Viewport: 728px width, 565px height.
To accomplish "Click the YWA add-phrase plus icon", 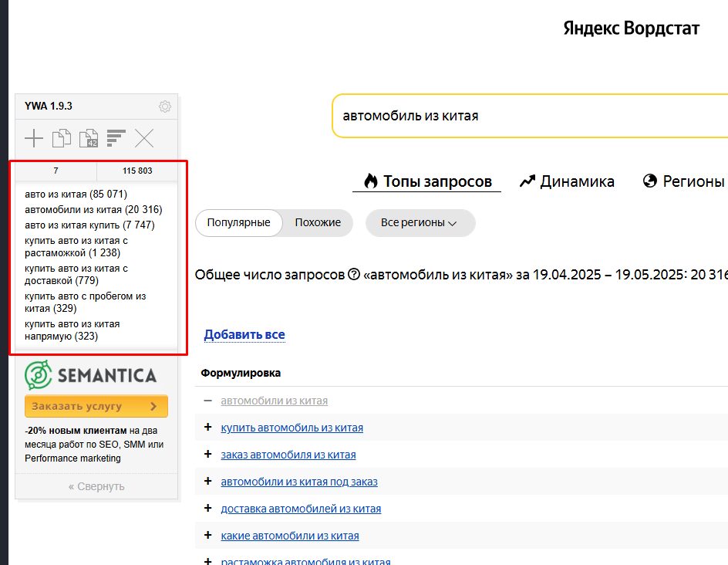I will tap(34, 138).
